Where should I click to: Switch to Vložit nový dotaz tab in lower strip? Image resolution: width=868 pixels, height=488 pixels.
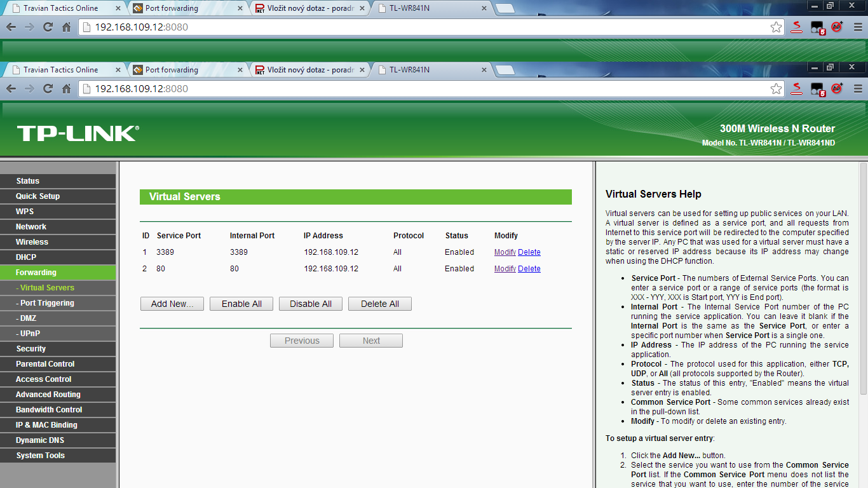click(309, 70)
